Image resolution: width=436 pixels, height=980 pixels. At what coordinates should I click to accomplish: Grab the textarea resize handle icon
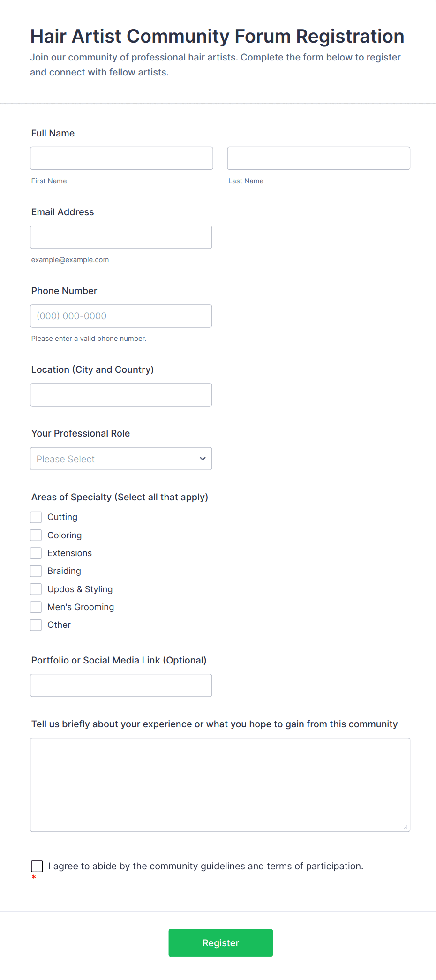(x=406, y=827)
